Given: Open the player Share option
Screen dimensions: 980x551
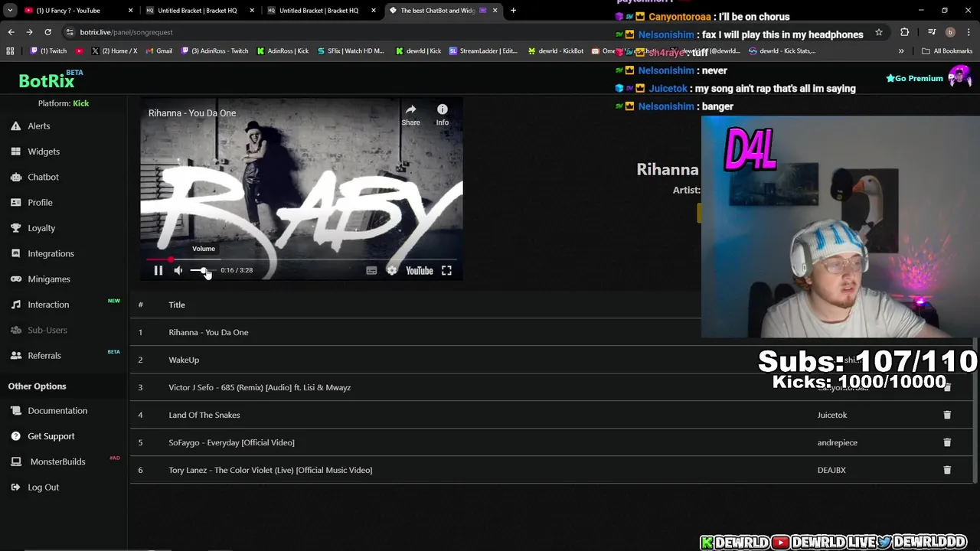Looking at the screenshot, I should pos(411,115).
